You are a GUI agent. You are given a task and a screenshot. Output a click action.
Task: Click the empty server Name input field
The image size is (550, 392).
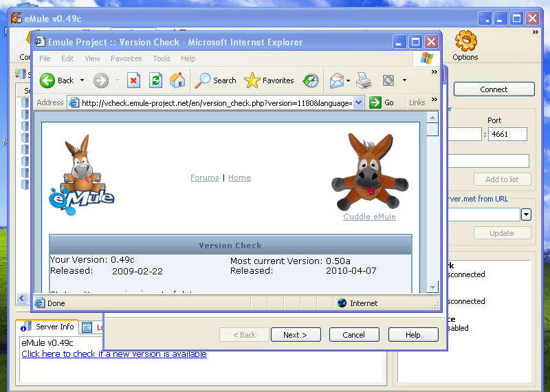[489, 161]
